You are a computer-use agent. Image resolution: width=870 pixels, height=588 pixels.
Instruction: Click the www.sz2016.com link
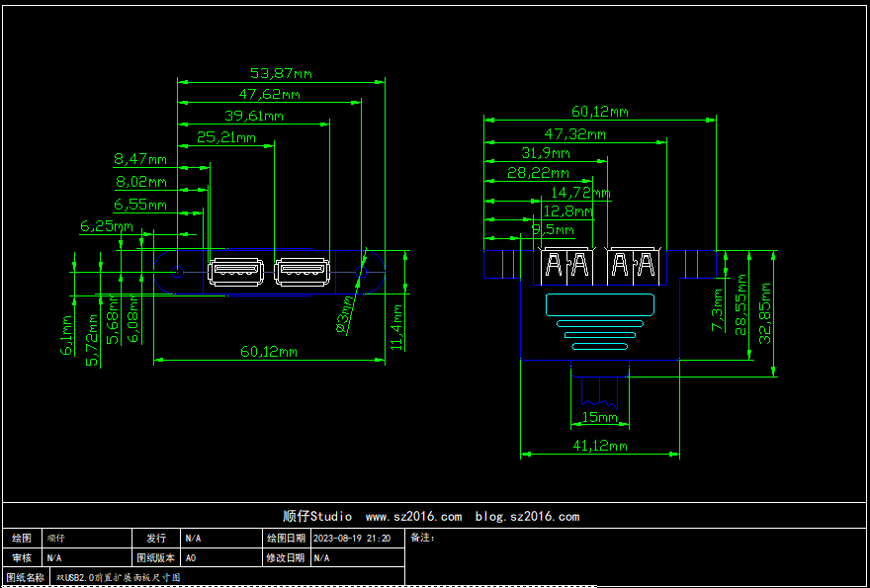pyautogui.click(x=413, y=516)
